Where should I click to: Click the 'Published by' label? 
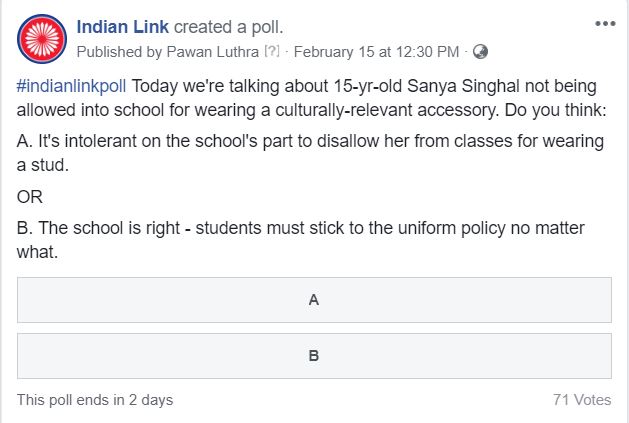pyautogui.click(x=119, y=52)
